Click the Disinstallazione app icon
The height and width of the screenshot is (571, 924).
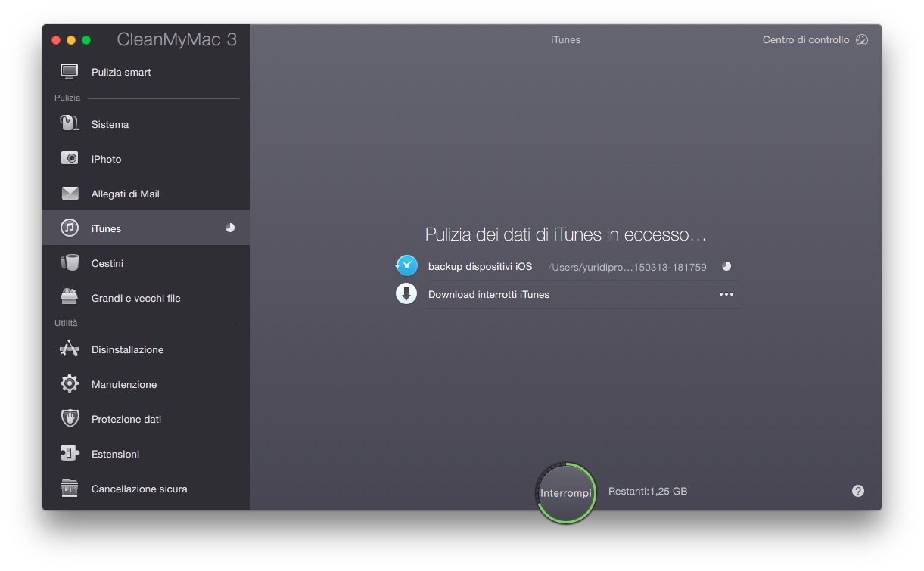[70, 349]
